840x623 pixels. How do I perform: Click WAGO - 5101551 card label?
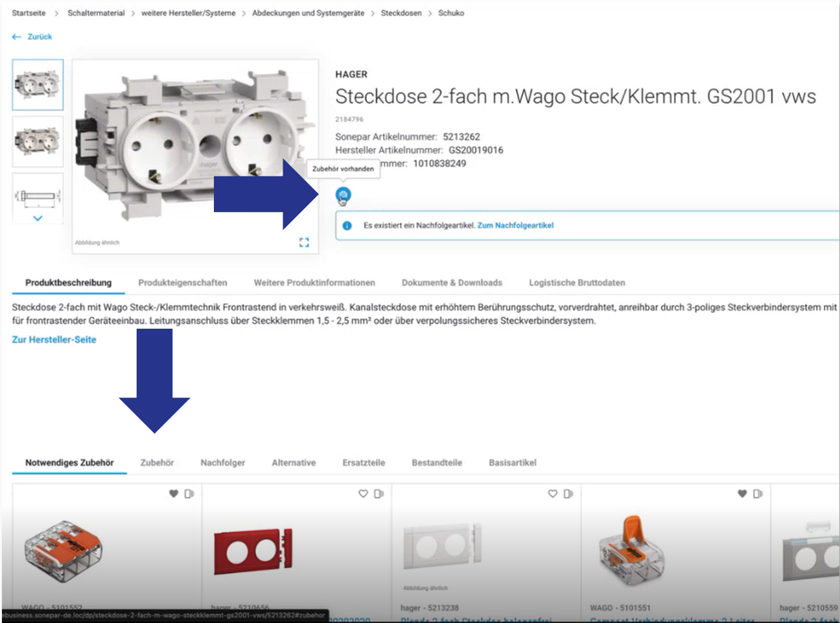[x=620, y=608]
